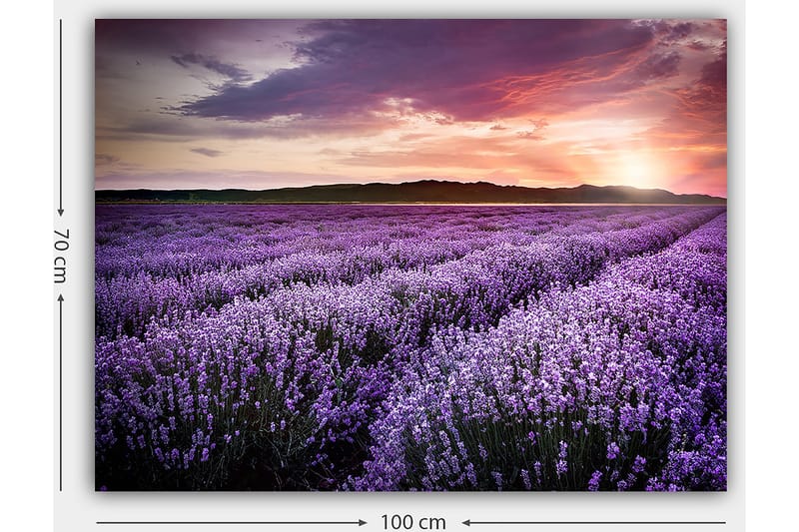The height and width of the screenshot is (532, 799).
Task: Click the large dark purple cloud
Action: coord(419,75)
